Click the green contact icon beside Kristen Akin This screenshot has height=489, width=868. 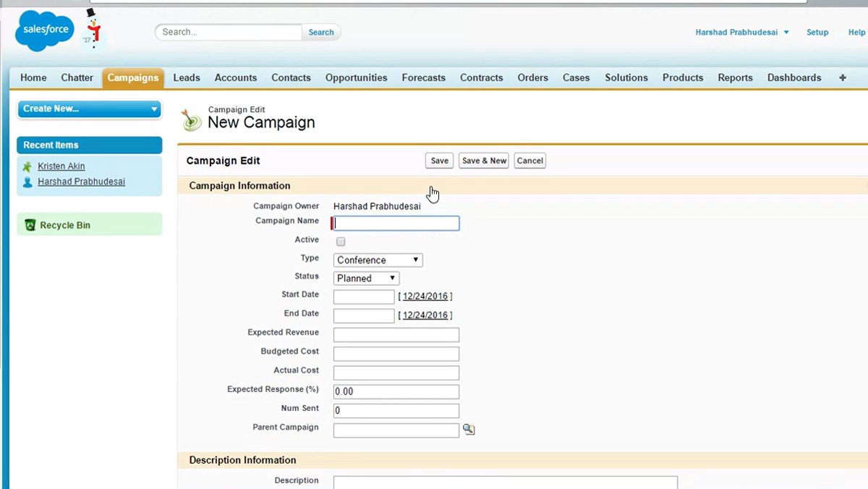point(27,166)
